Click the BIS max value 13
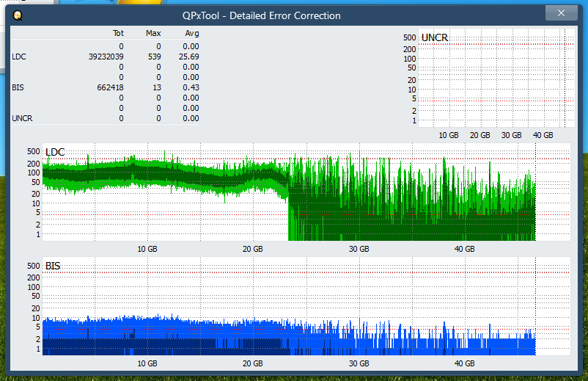This screenshot has width=588, height=381. point(156,87)
